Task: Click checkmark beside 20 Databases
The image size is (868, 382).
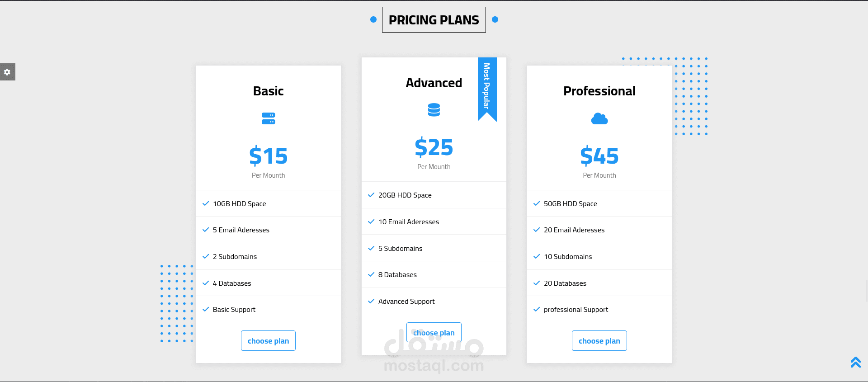Action: [537, 283]
